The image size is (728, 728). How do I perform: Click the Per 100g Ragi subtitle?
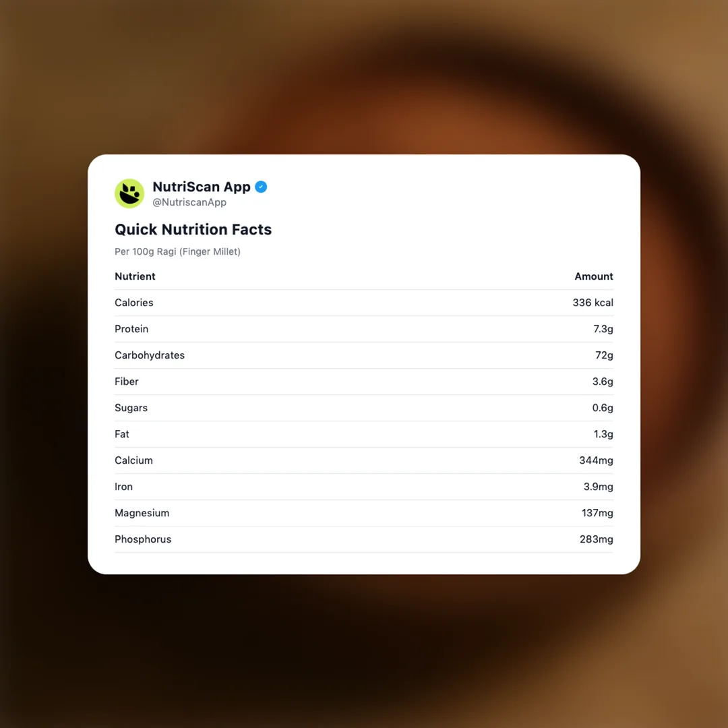coord(177,251)
